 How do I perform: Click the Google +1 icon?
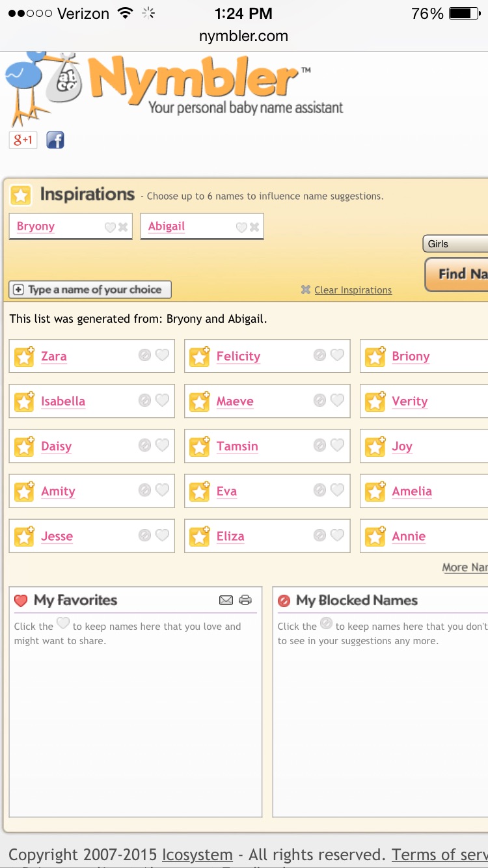(x=23, y=140)
